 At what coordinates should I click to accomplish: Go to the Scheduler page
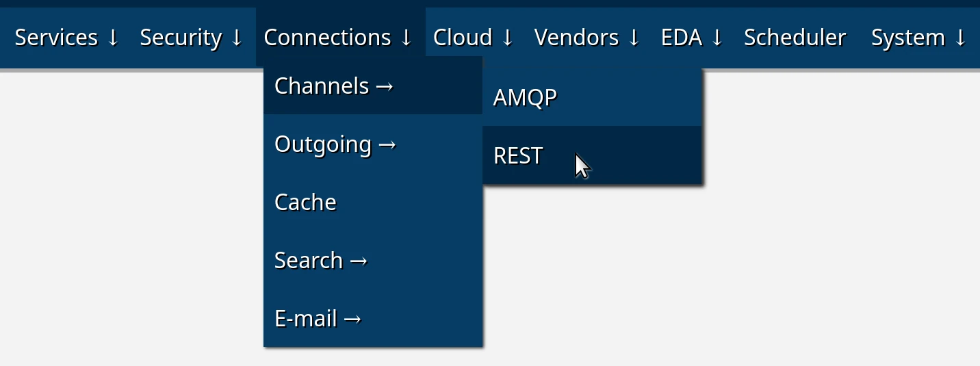pyautogui.click(x=795, y=38)
